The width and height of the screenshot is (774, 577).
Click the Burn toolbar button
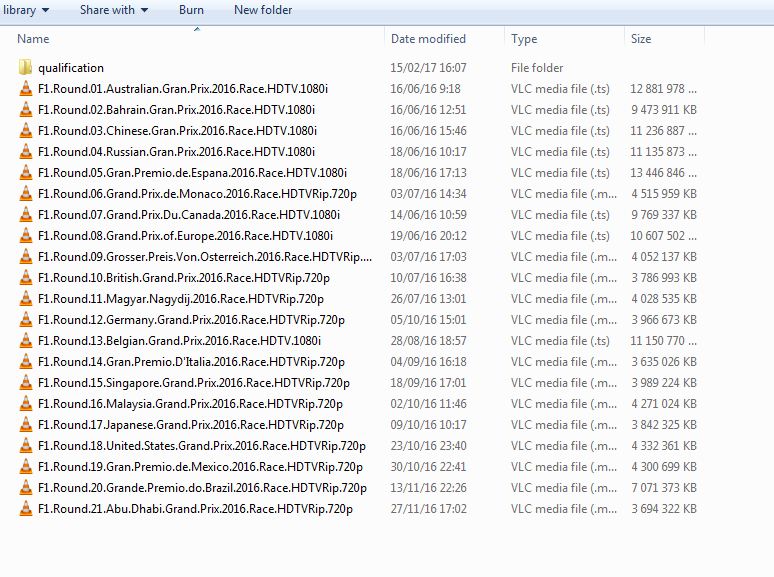191,10
